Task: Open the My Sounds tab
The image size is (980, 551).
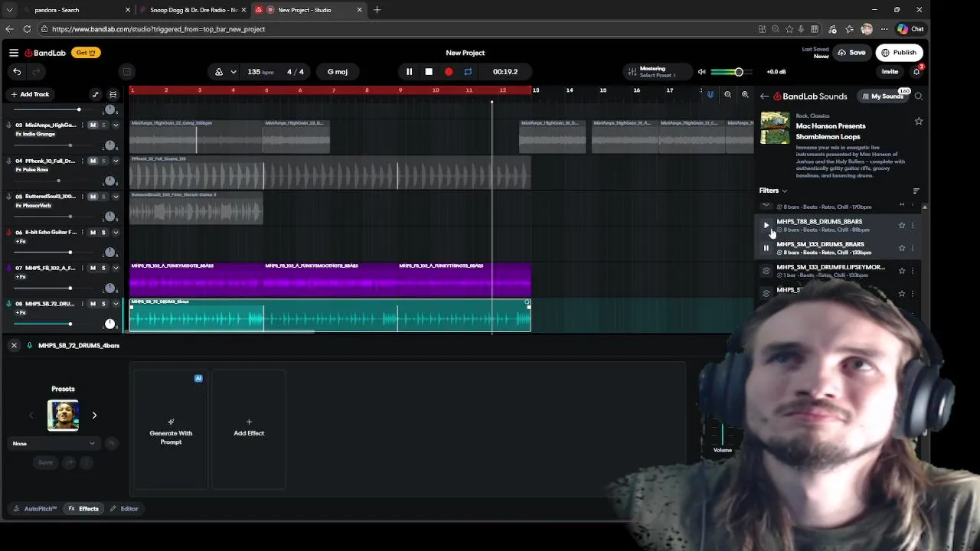Action: coord(882,96)
